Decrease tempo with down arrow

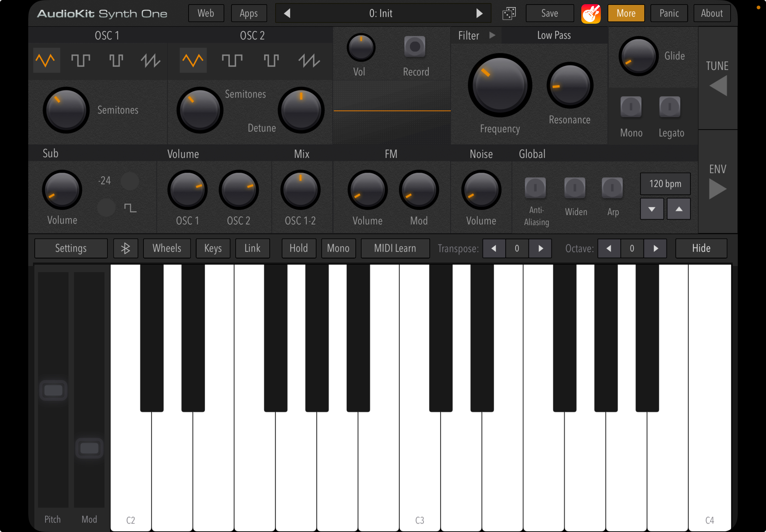(652, 209)
